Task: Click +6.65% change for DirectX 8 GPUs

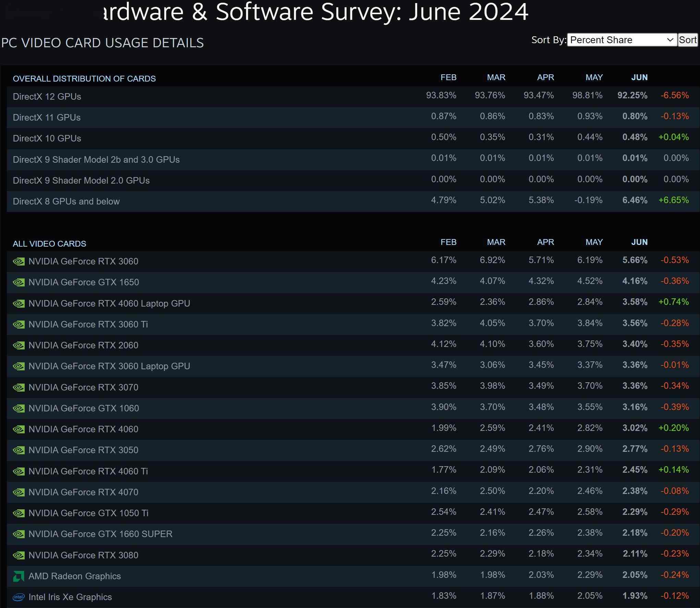Action: coord(674,200)
